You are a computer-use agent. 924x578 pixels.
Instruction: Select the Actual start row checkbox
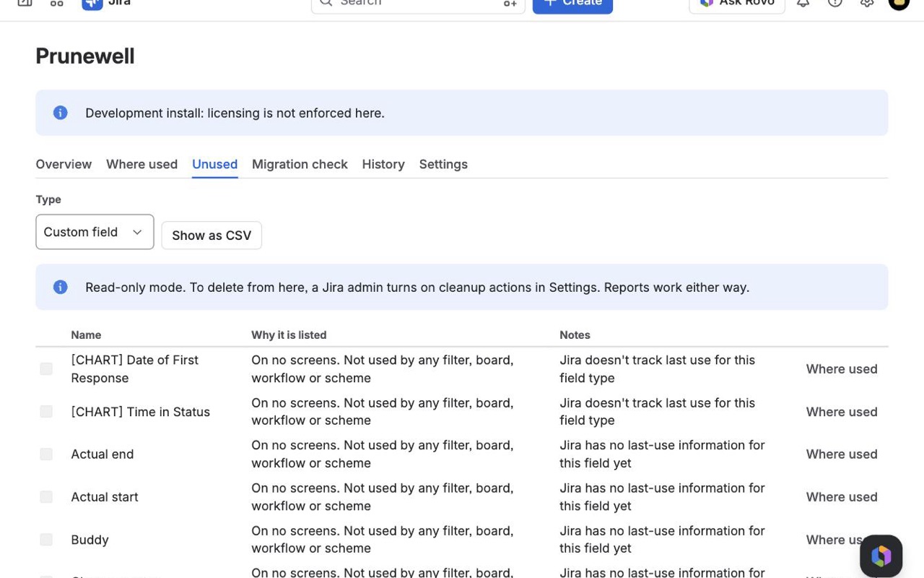click(x=46, y=497)
